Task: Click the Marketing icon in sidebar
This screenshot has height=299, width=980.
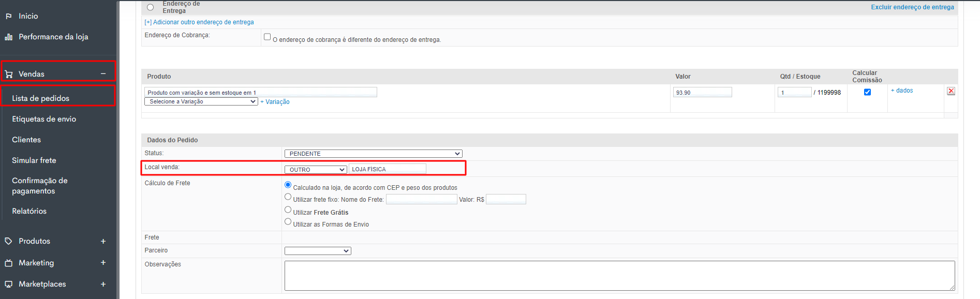Action: 8,263
